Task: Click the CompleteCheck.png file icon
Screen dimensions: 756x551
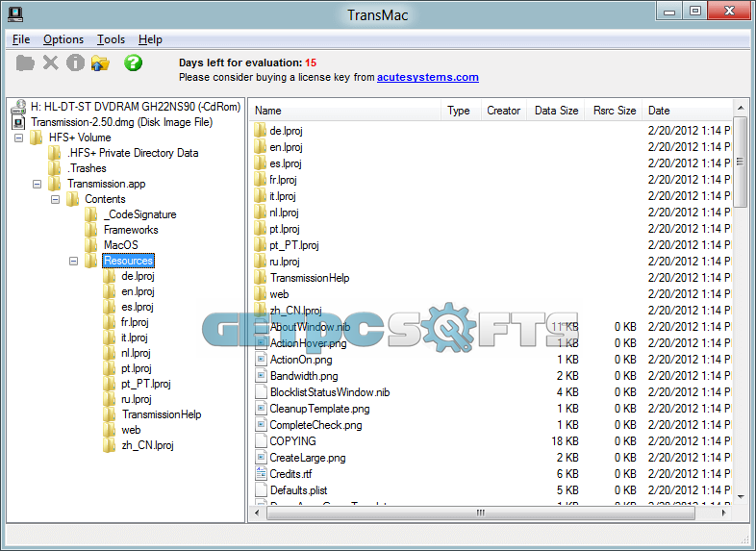Action: pos(261,425)
